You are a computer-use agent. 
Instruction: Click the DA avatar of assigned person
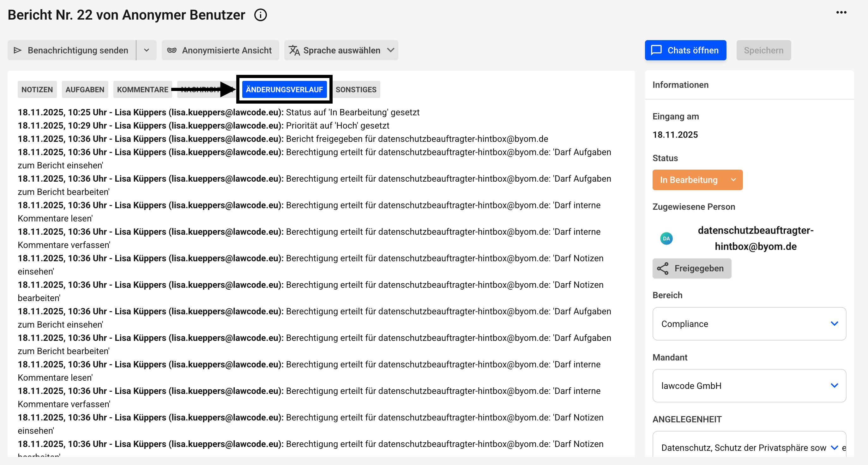[666, 239]
